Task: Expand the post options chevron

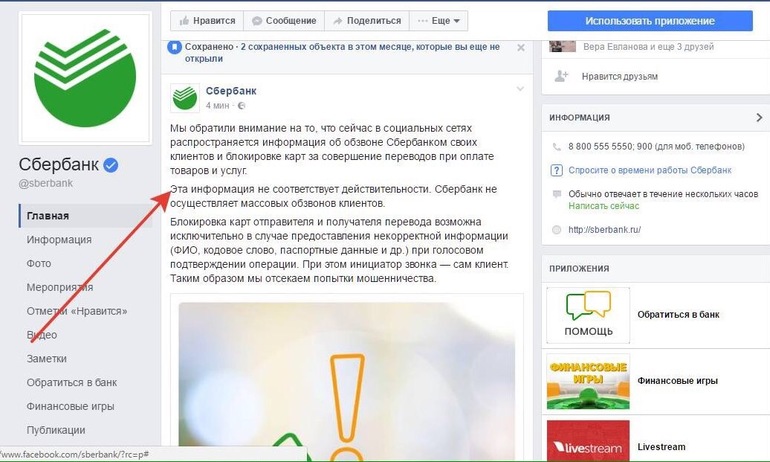Action: point(520,89)
